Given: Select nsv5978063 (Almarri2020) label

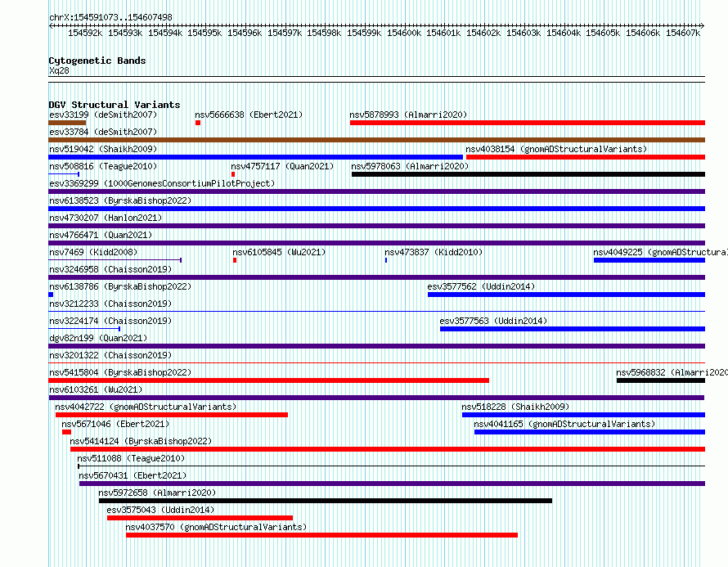Looking at the screenshot, I should 410,166.
